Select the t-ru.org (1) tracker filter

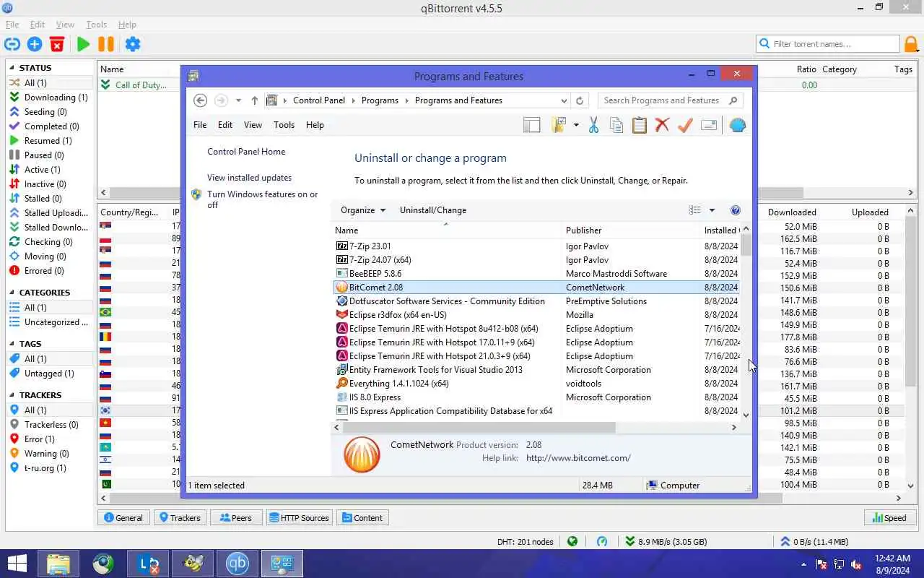pos(49,468)
